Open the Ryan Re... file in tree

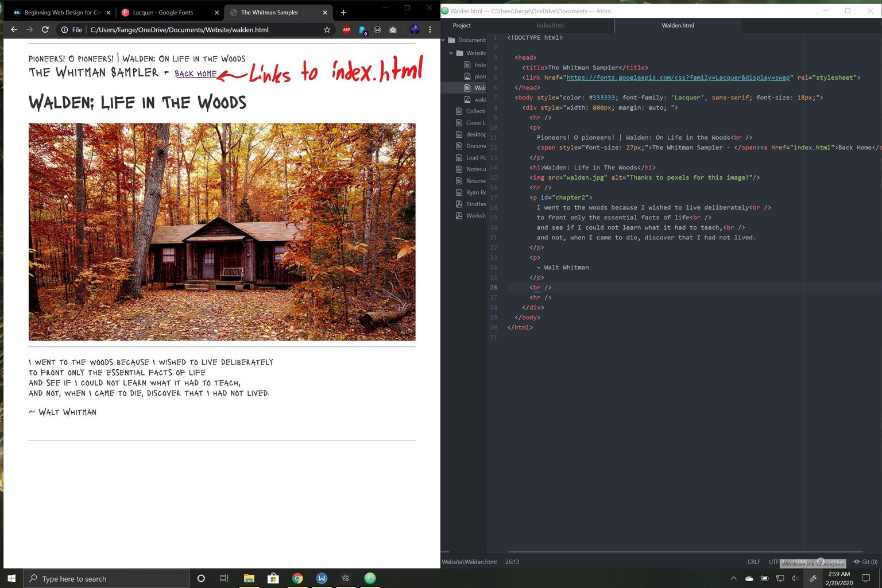coord(471,192)
